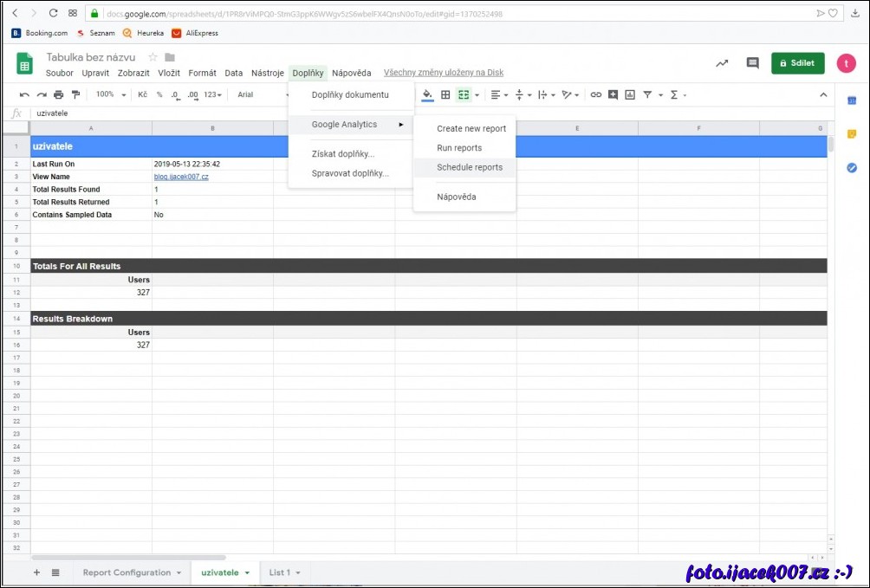
Task: Click the insert link icon
Action: pyautogui.click(x=596, y=94)
